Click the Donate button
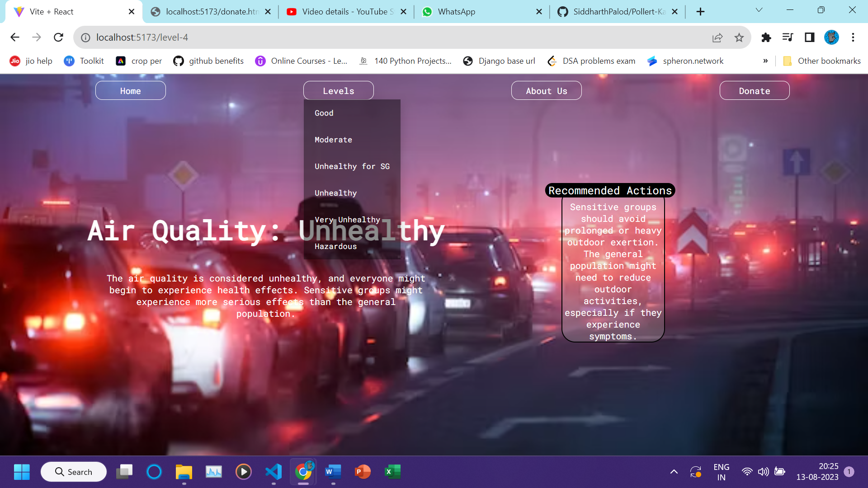The width and height of the screenshot is (868, 488). (754, 91)
